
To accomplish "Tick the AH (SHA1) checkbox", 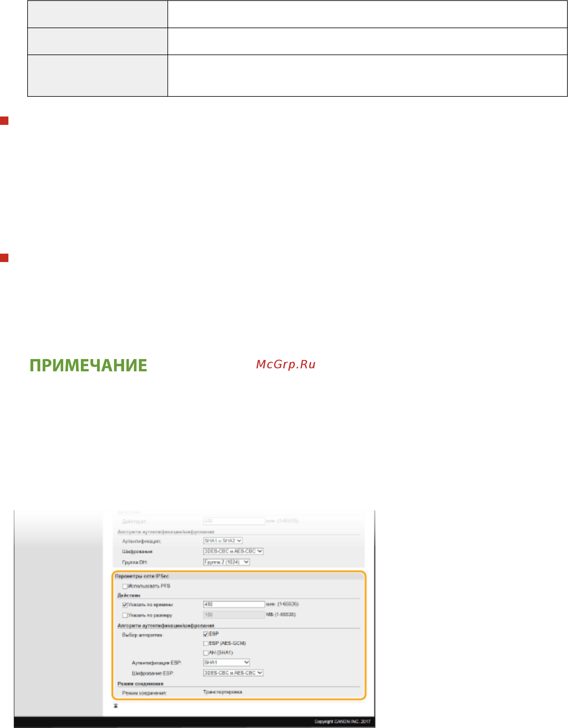I will tap(206, 653).
